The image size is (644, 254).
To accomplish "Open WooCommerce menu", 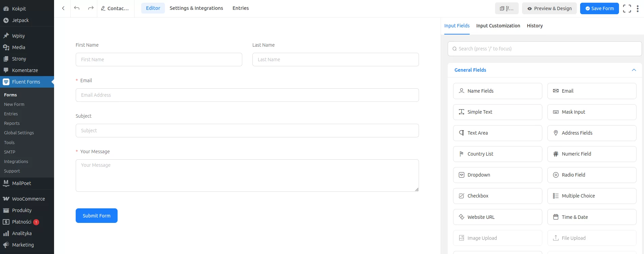I will [27, 199].
